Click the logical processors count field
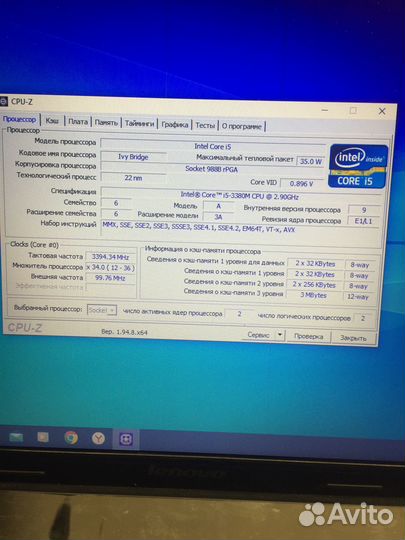 [x=362, y=318]
